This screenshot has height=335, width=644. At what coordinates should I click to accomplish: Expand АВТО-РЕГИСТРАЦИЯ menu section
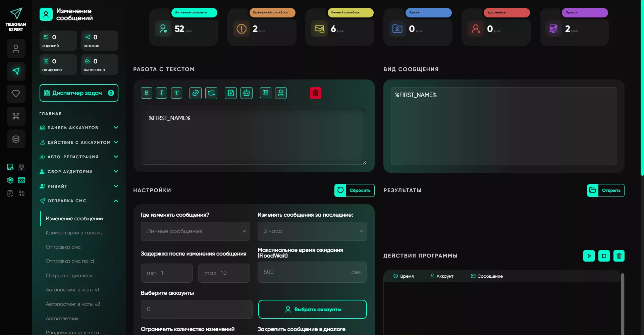tap(79, 157)
